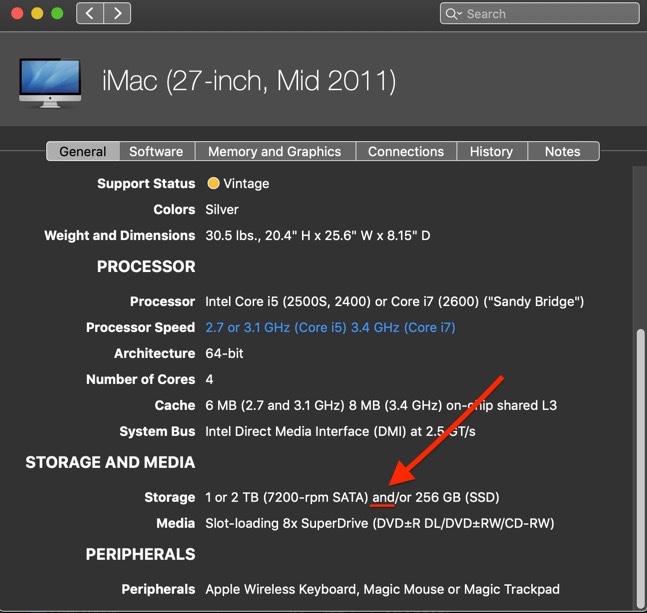Click the vertical scrollbar thumb
This screenshot has height=613, width=647.
[640, 468]
